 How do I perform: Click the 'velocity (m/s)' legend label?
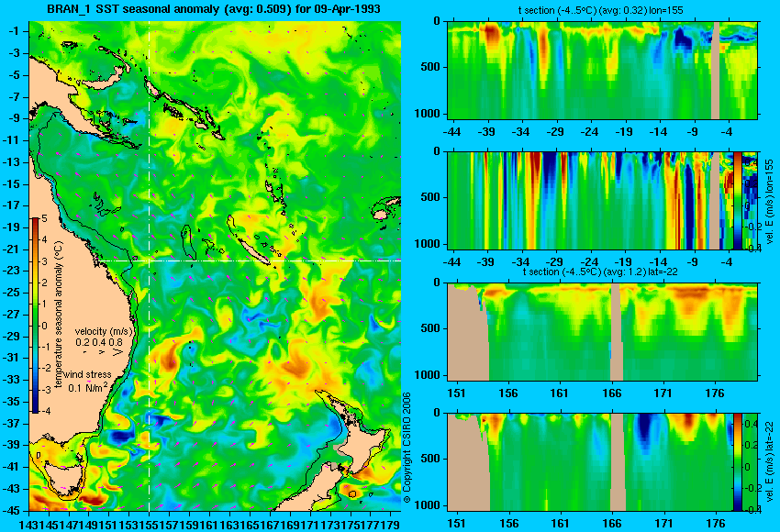click(104, 331)
